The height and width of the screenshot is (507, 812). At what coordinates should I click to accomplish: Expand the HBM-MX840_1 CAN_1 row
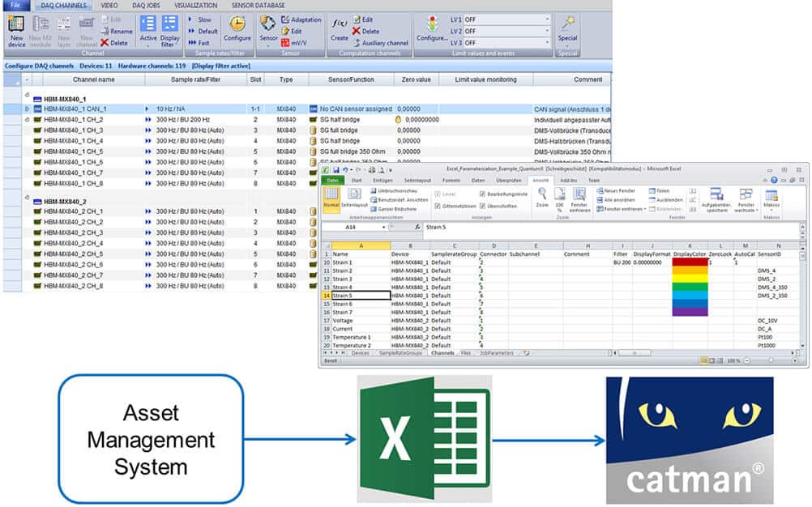(27, 109)
